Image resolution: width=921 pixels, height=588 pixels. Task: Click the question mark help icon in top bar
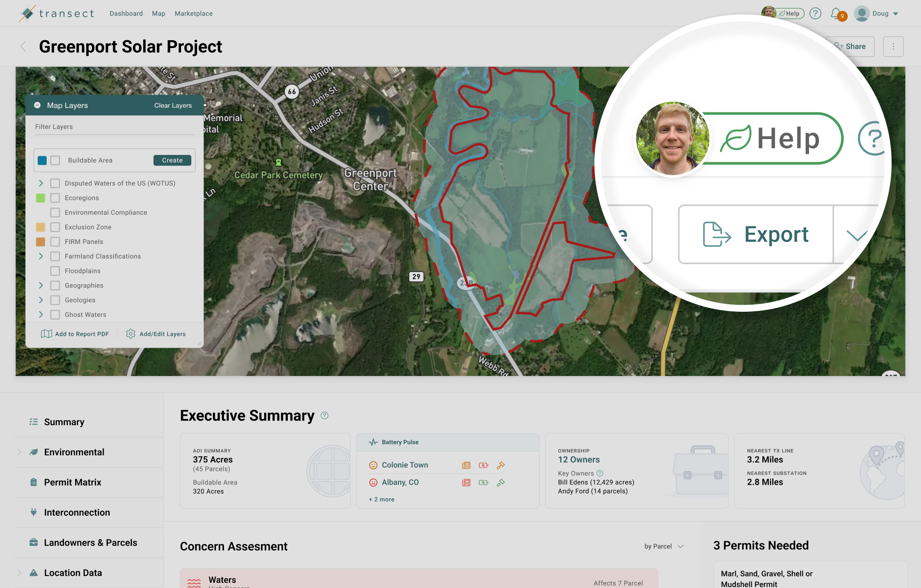(x=815, y=14)
